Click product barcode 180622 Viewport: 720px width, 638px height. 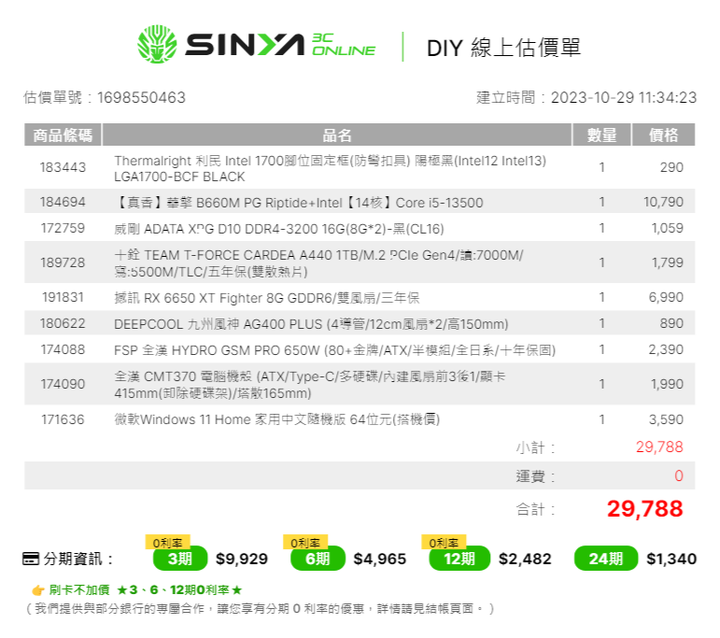click(63, 323)
